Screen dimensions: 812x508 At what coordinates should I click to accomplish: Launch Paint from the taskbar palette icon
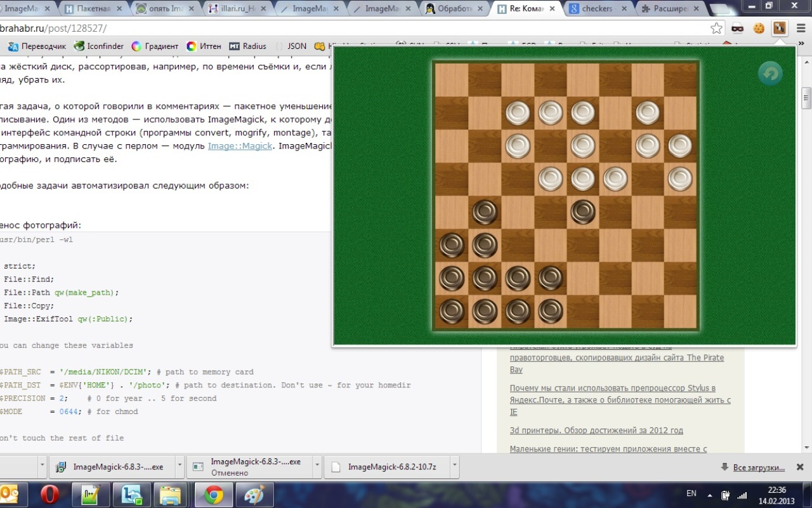coord(254,495)
